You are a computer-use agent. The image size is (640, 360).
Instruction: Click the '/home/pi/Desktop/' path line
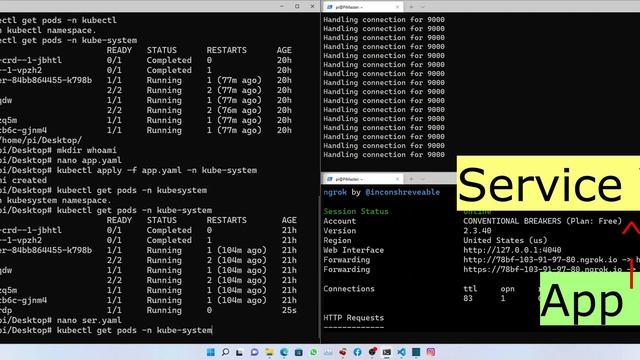(x=41, y=140)
